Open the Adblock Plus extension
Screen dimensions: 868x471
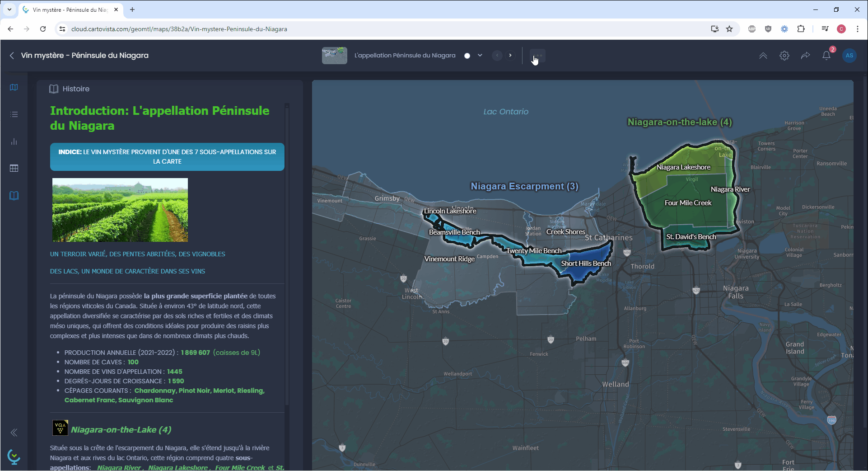[x=752, y=29]
